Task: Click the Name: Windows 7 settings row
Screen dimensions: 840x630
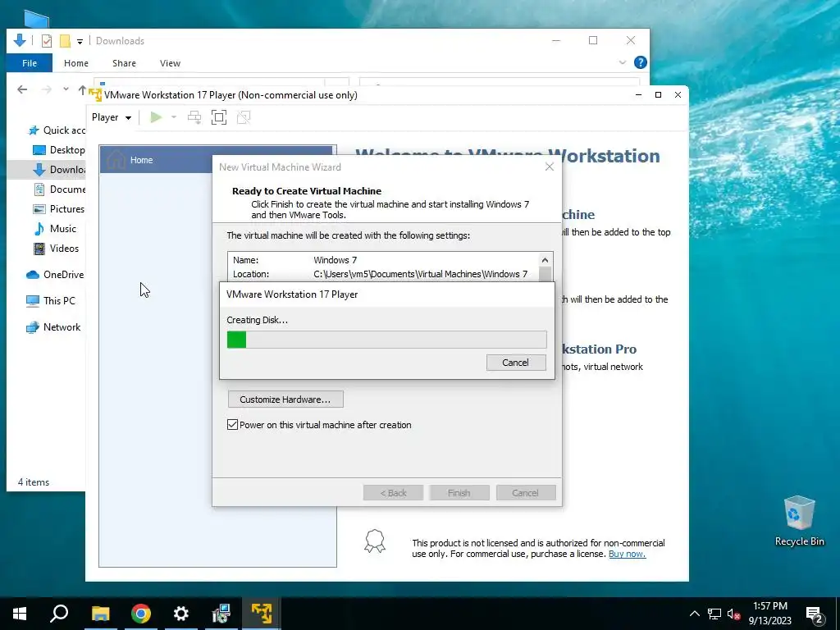Action: click(x=383, y=260)
